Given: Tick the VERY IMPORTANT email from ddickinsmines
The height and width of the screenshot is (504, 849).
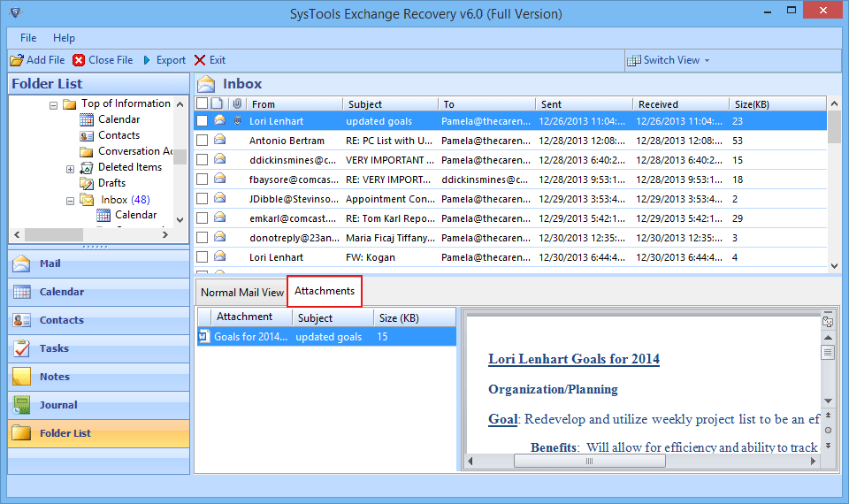Looking at the screenshot, I should (202, 160).
